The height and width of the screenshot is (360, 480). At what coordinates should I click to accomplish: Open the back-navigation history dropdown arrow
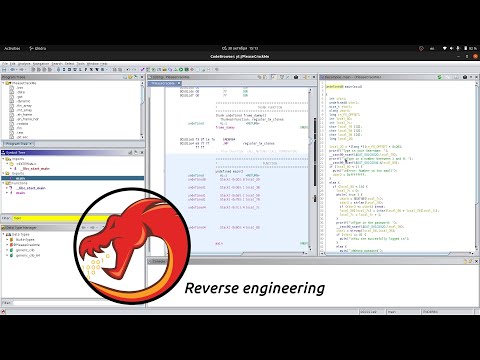(x=16, y=69)
